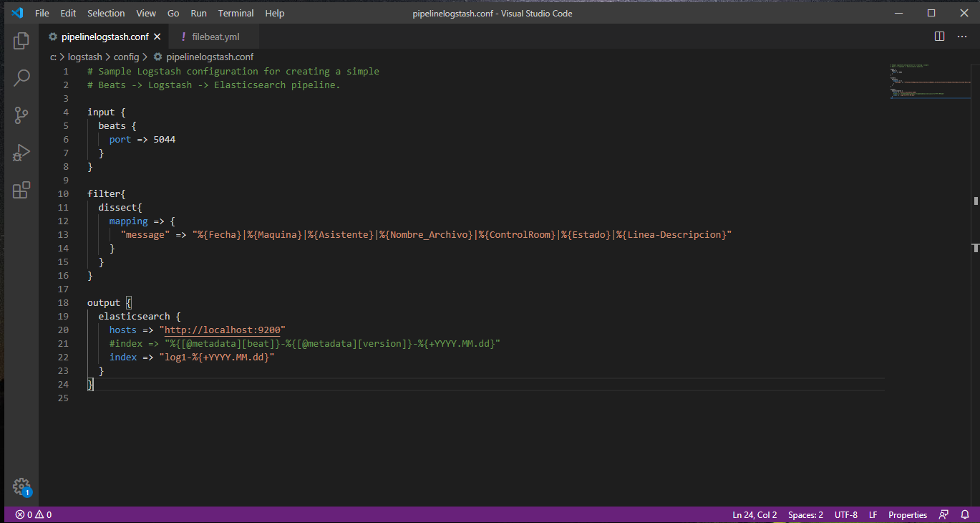Viewport: 980px width, 523px height.
Task: Open the Selection menu
Action: [x=106, y=13]
